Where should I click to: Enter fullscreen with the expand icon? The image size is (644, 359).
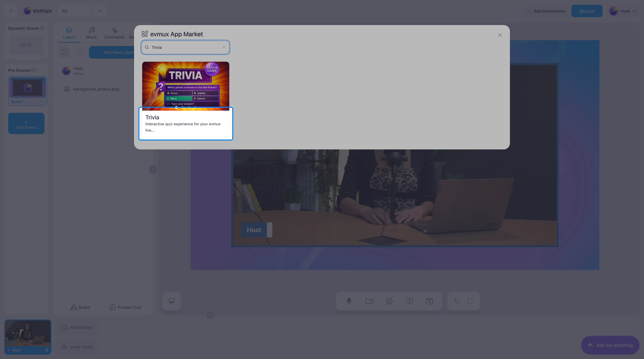470,301
